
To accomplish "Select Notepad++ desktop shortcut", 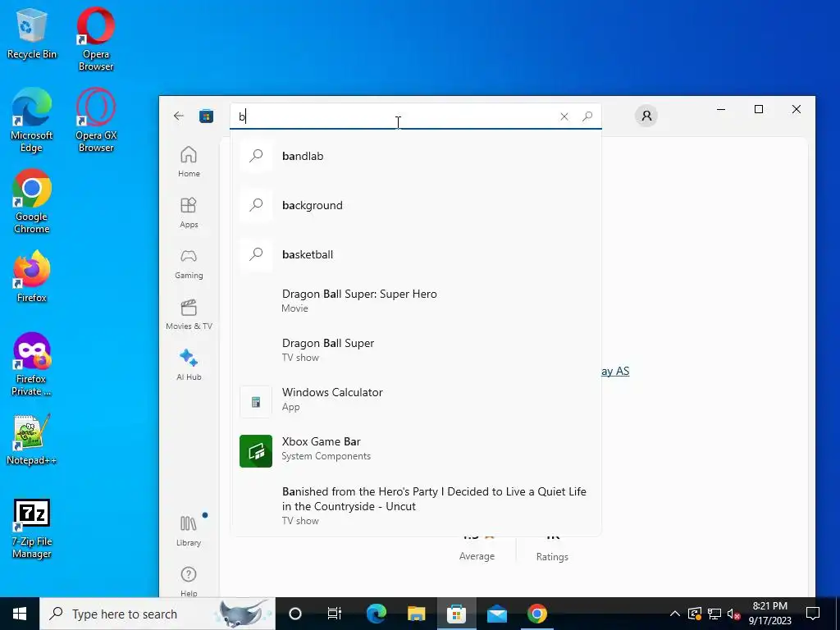I will click(32, 440).
